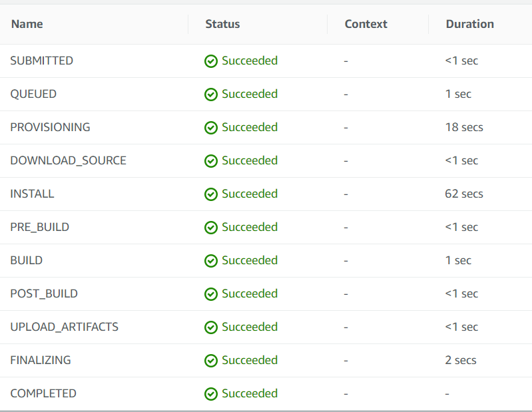This screenshot has height=412, width=532.
Task: Click the PRE_BUILD succeeded check icon
Action: coord(211,228)
